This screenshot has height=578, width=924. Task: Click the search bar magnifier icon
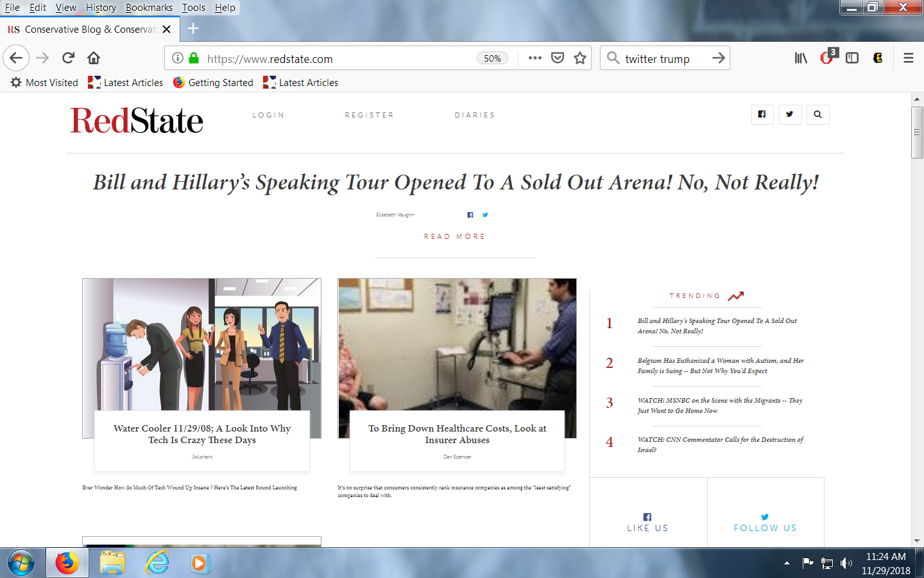(613, 58)
